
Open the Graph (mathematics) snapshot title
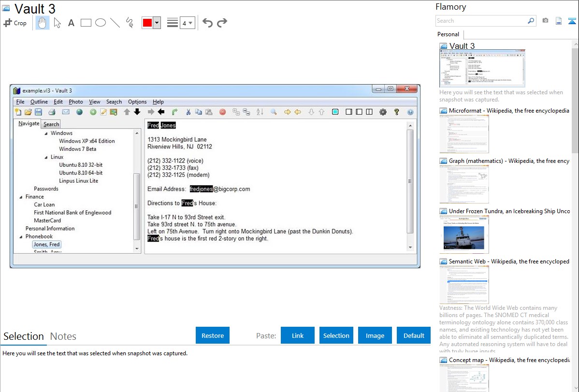tap(509, 161)
